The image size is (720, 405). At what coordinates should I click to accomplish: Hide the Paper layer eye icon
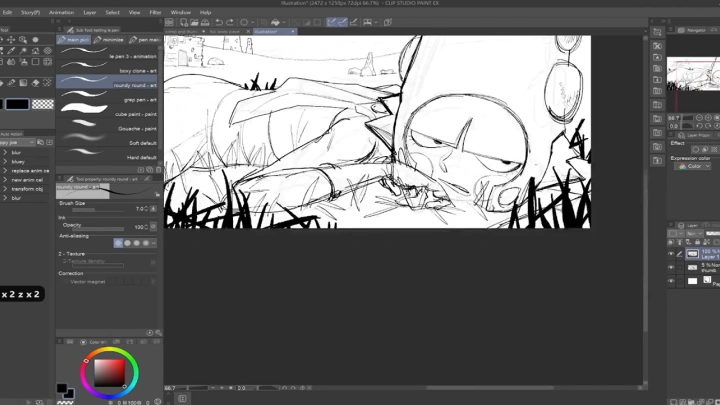(671, 281)
